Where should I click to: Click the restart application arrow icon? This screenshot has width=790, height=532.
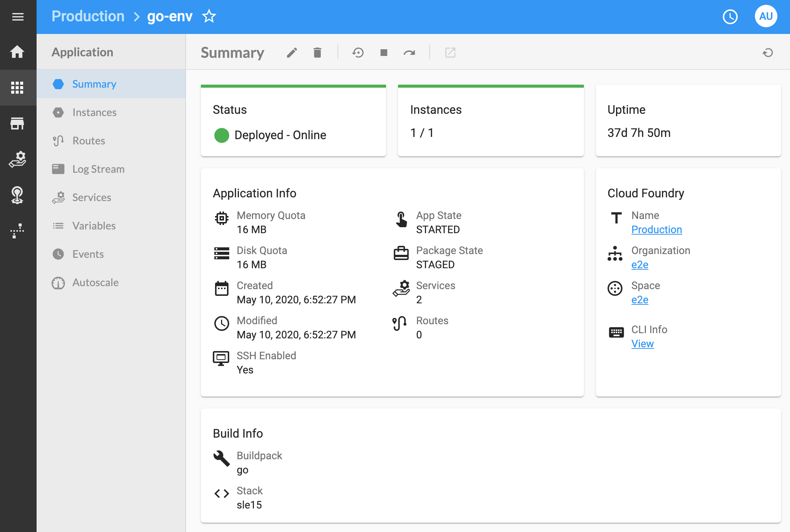(409, 53)
